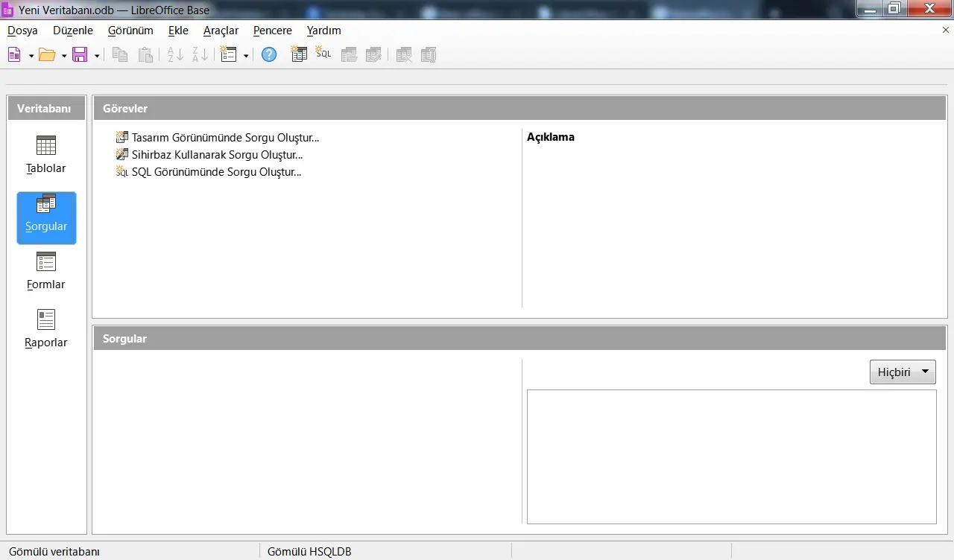954x560 pixels.
Task: Select Sorgular in the database pane
Action: [46, 218]
